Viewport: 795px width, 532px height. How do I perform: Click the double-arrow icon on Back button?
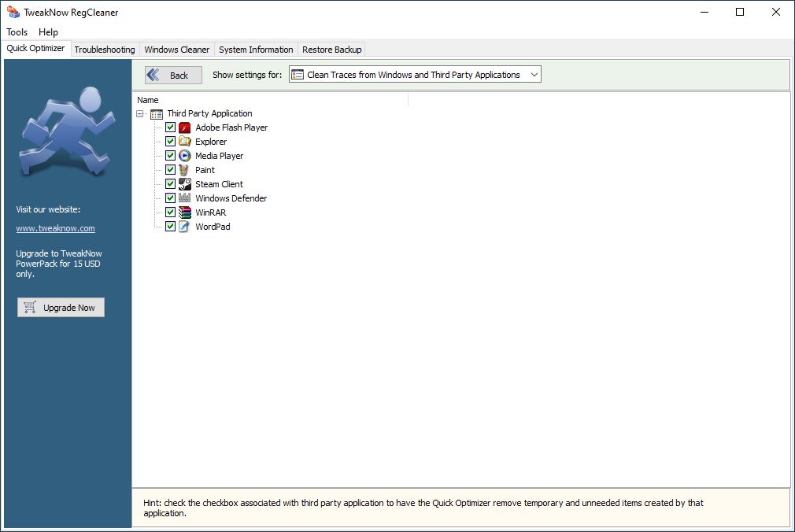(153, 75)
